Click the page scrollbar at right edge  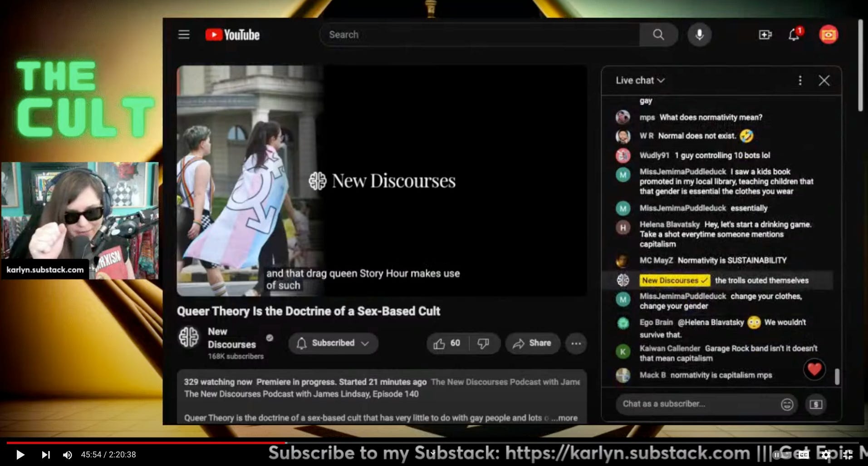pyautogui.click(x=860, y=65)
